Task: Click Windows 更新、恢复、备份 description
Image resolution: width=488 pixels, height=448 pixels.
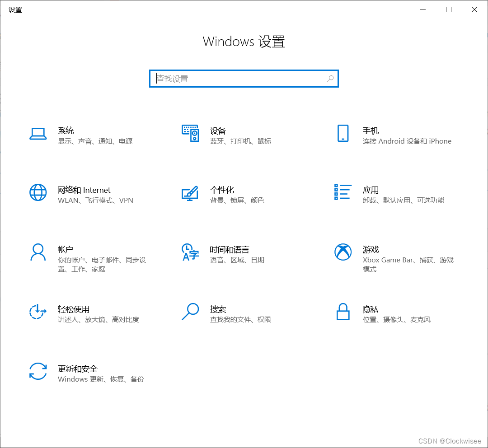Action: coord(101,379)
